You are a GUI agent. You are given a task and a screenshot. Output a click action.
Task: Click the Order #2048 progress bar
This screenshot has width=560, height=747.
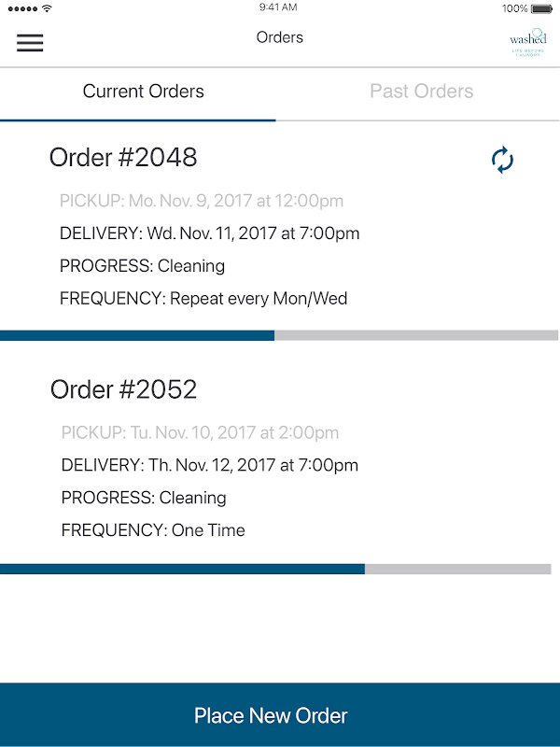[279, 335]
